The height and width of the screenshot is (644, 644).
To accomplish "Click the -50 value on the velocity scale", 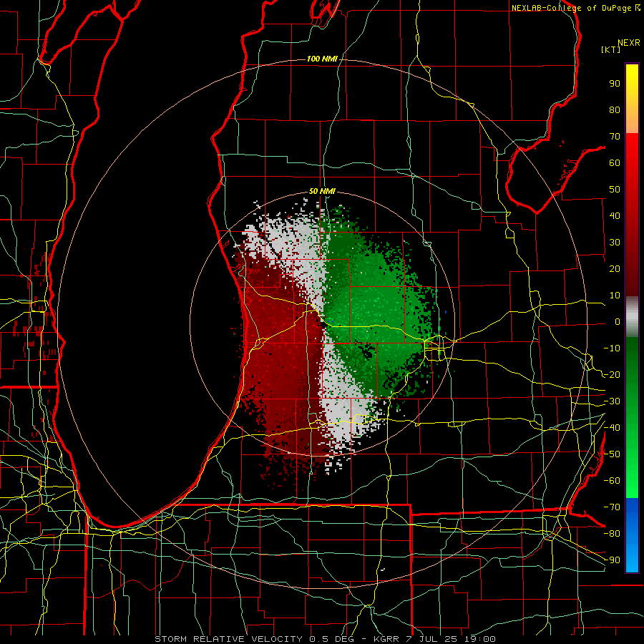I will [x=612, y=454].
